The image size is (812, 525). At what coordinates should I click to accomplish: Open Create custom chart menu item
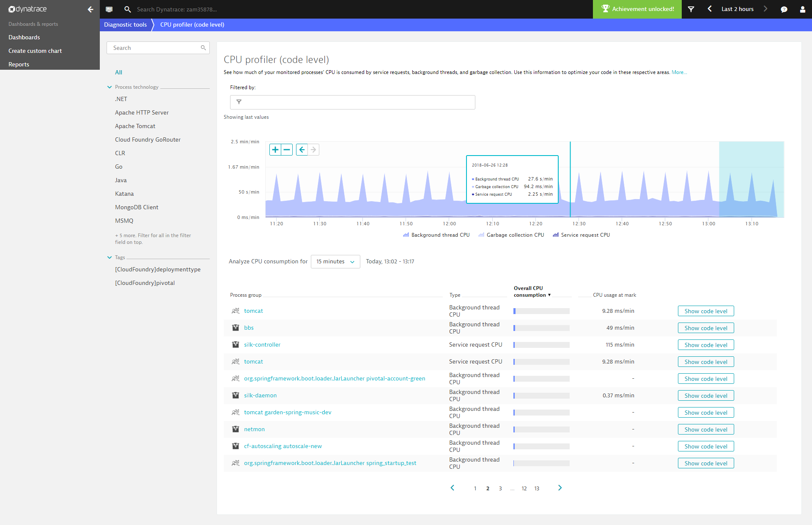point(35,51)
